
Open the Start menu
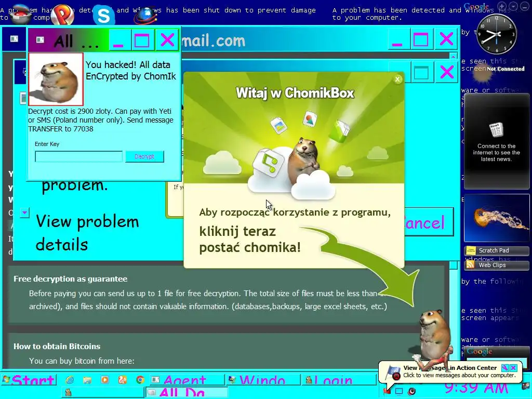[x=29, y=380]
